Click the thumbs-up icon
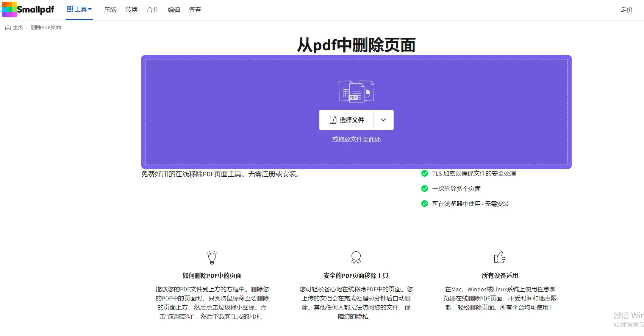This screenshot has width=644, height=336. pos(500,257)
